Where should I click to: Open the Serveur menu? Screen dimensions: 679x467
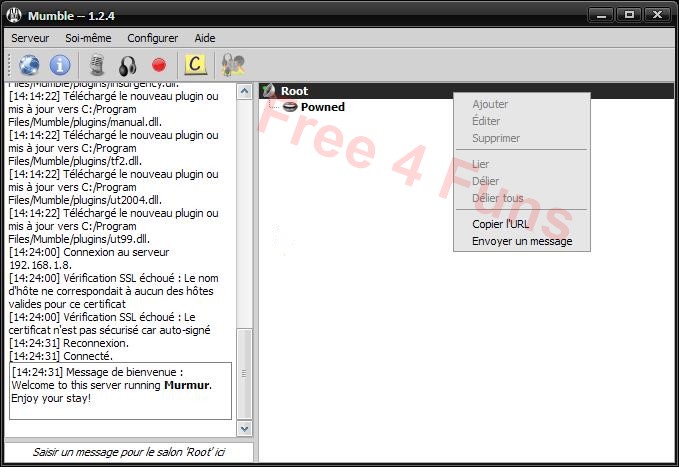point(30,38)
